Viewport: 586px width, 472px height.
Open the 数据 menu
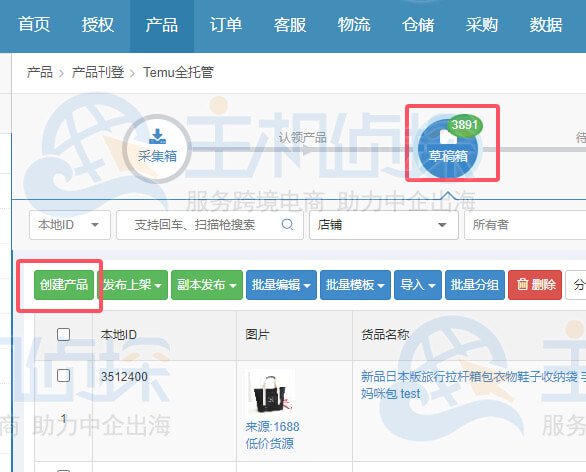tap(546, 25)
